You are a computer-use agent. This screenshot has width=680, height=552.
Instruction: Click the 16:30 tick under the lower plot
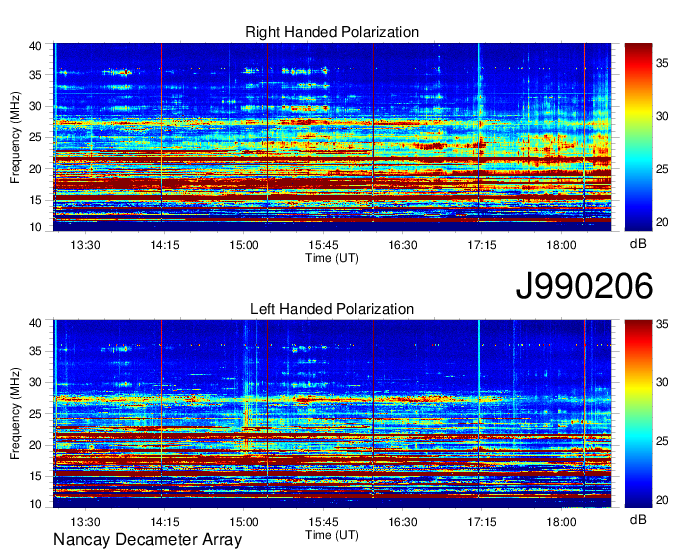pyautogui.click(x=402, y=522)
